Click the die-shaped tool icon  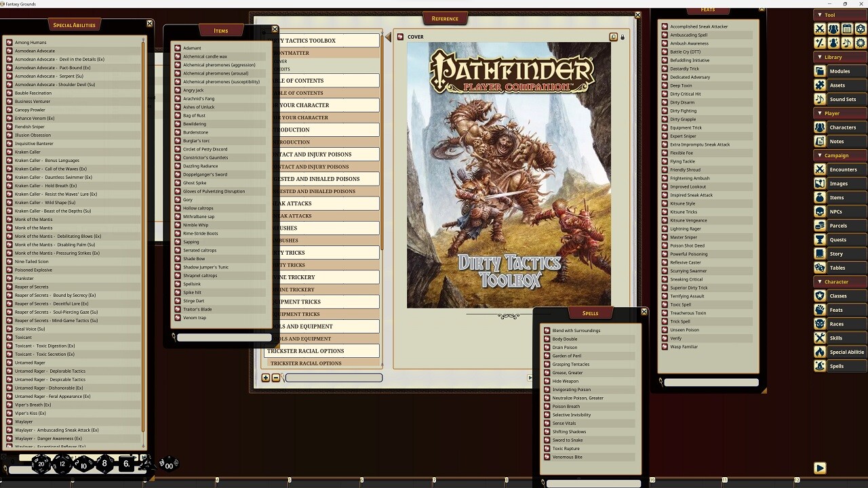pyautogui.click(x=861, y=28)
